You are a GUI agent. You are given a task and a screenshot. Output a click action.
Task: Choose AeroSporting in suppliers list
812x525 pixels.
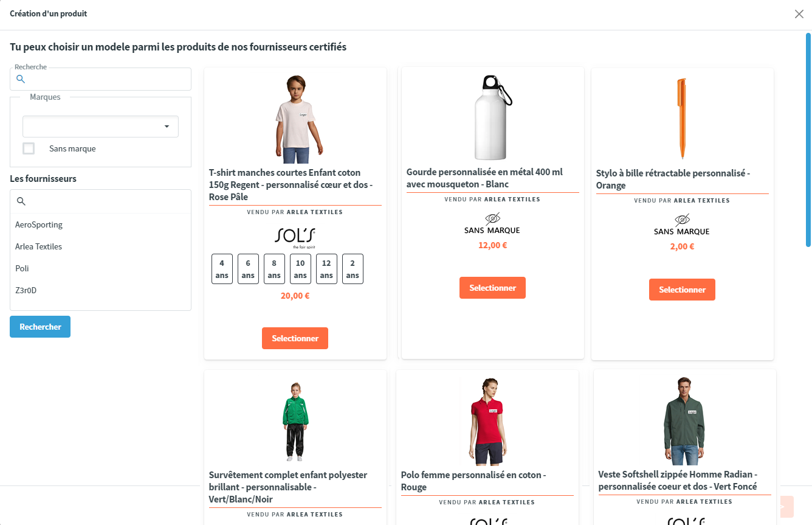point(39,224)
